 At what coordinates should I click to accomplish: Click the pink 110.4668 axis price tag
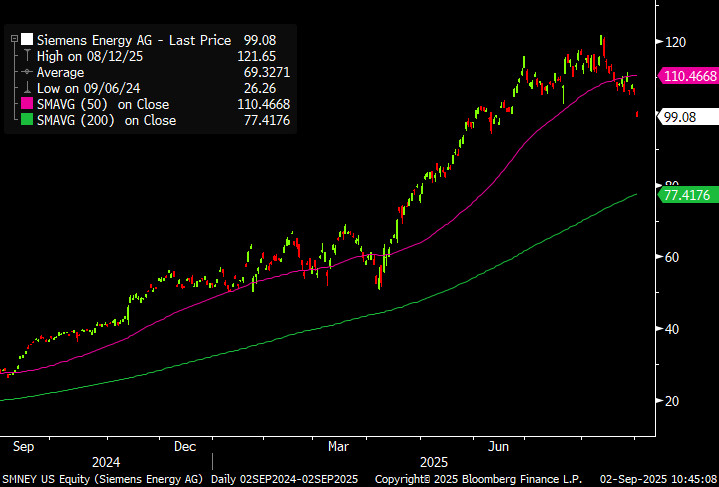[x=688, y=76]
